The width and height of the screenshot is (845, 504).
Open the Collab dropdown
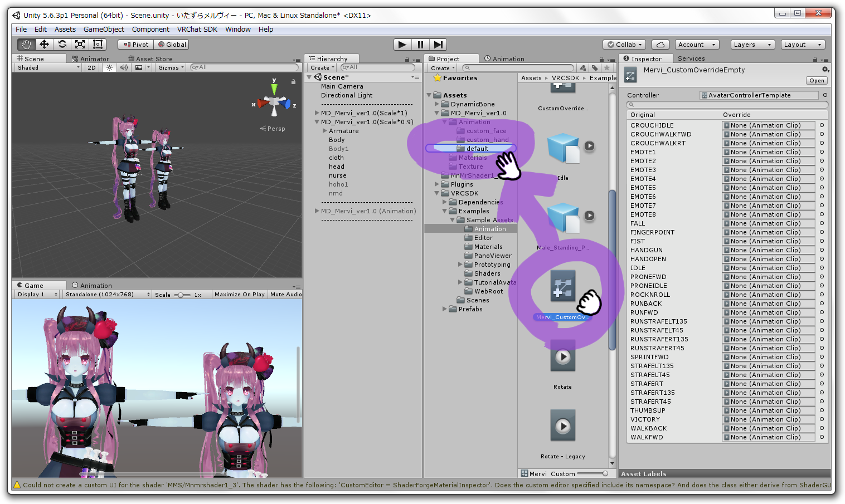point(625,45)
